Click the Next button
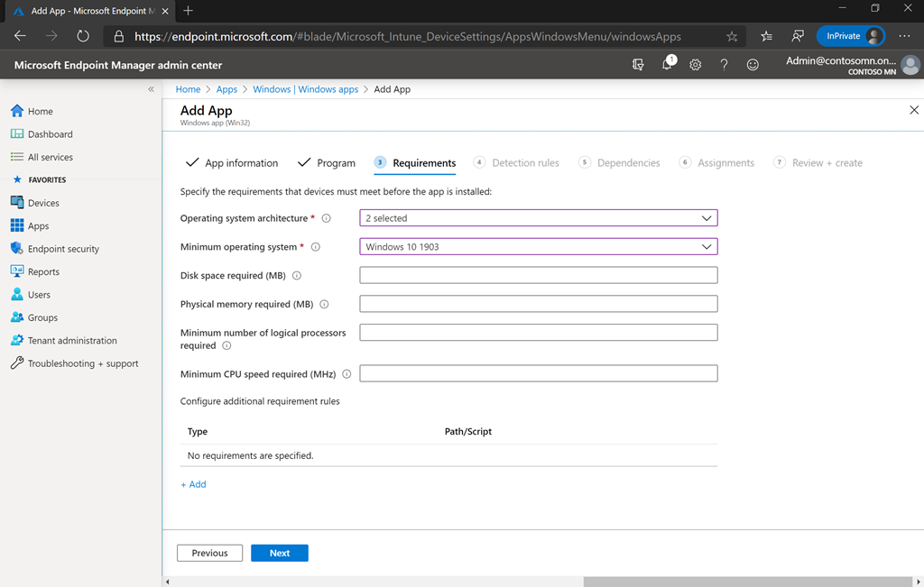 click(x=279, y=553)
